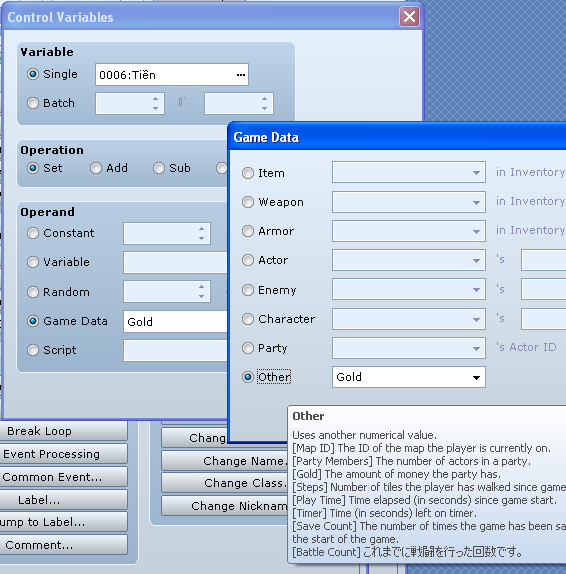This screenshot has height=574, width=566.
Task: Choose the Add operation
Action: (96, 168)
